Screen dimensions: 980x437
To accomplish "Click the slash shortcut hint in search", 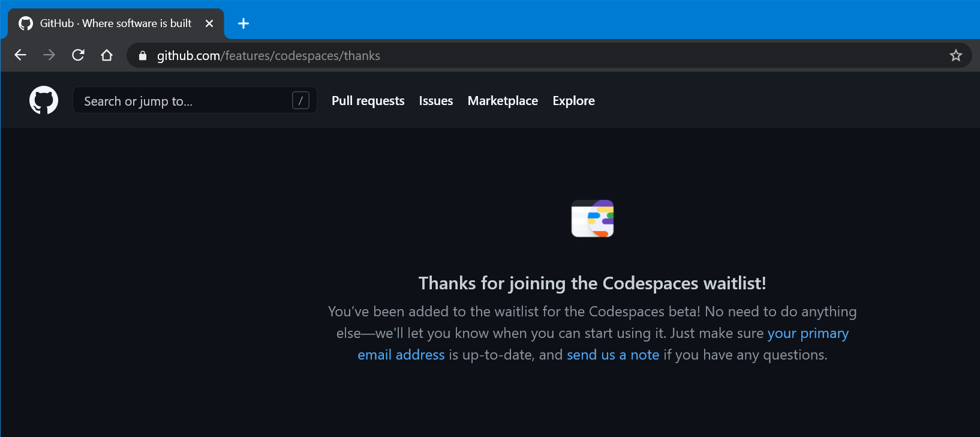I will (x=300, y=100).
